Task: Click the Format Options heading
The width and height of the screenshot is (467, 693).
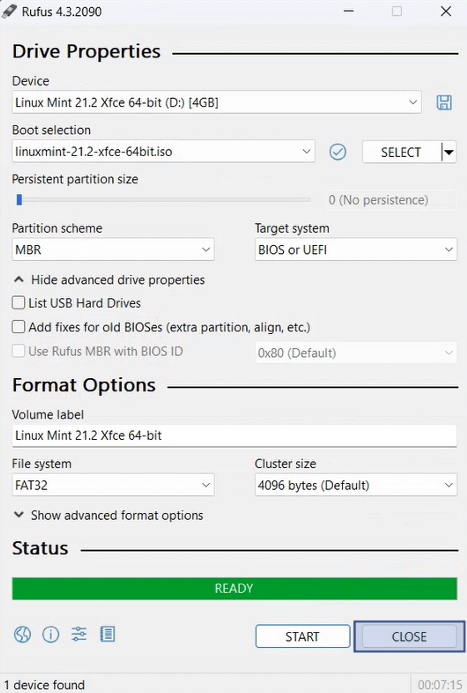Action: [84, 385]
